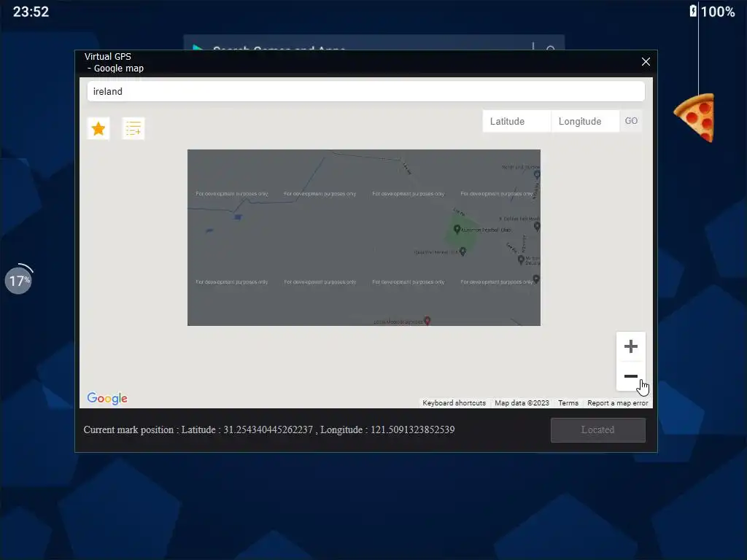The width and height of the screenshot is (747, 560).
Task: Open the favorites star icon
Action: pyautogui.click(x=98, y=128)
